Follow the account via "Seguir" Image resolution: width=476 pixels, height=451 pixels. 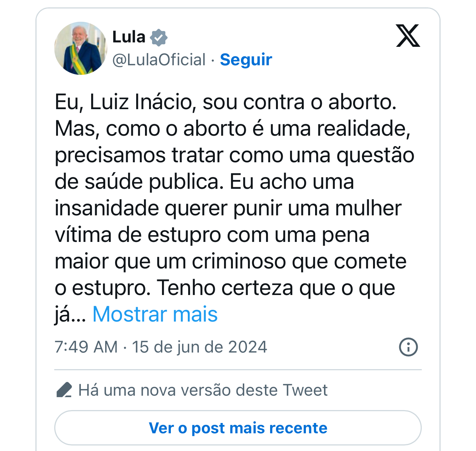[246, 60]
